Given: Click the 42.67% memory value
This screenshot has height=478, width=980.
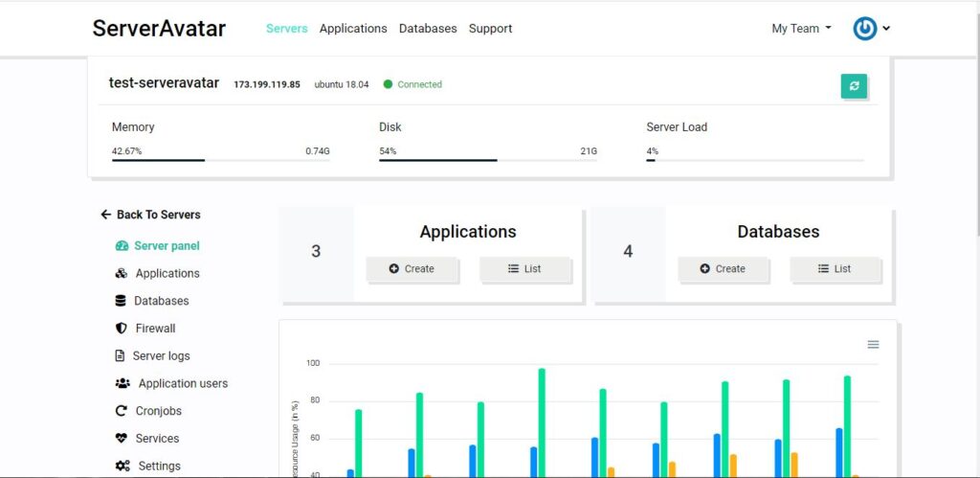Looking at the screenshot, I should (x=127, y=150).
